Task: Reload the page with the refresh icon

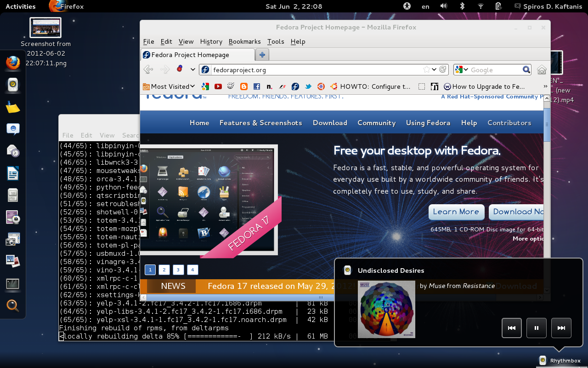Action: click(442, 70)
